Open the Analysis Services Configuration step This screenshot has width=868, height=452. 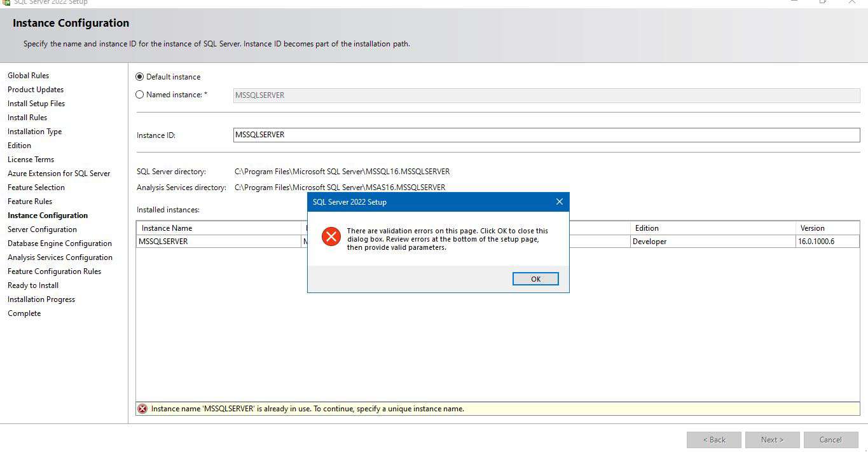click(x=60, y=257)
